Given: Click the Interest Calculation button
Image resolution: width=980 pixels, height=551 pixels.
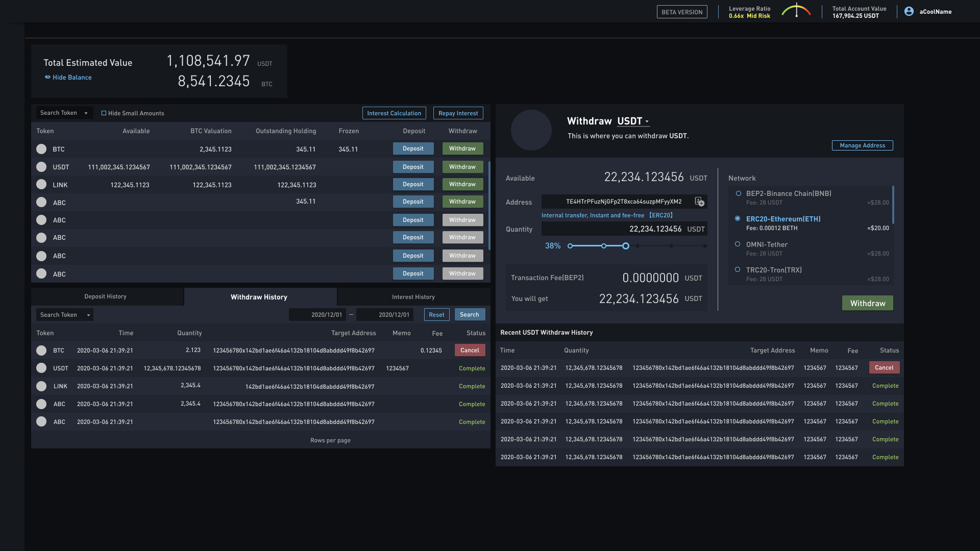Looking at the screenshot, I should [394, 113].
